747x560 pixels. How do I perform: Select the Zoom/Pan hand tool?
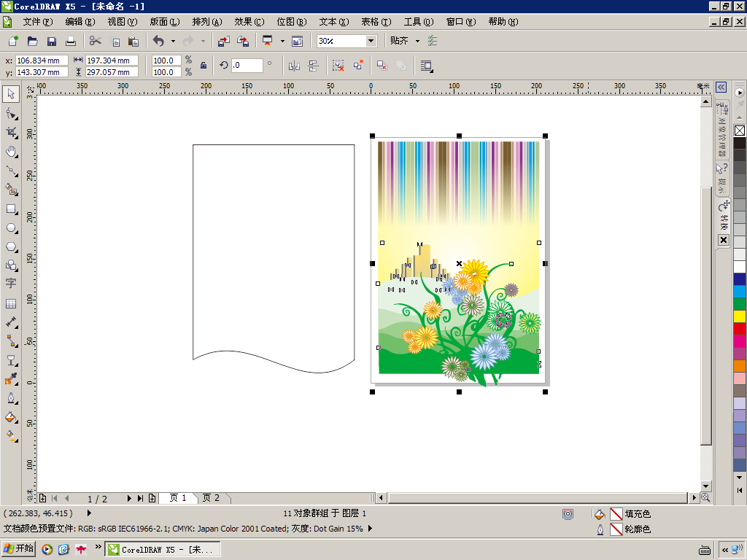pos(11,152)
